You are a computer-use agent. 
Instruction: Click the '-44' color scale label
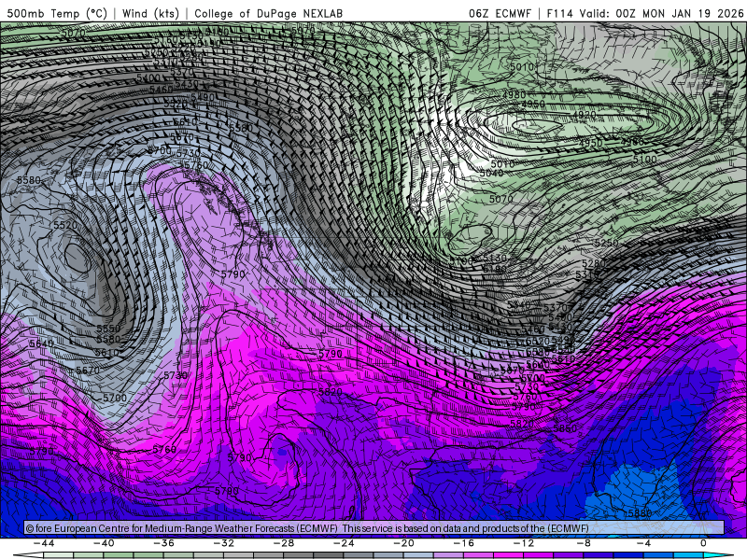(x=44, y=543)
